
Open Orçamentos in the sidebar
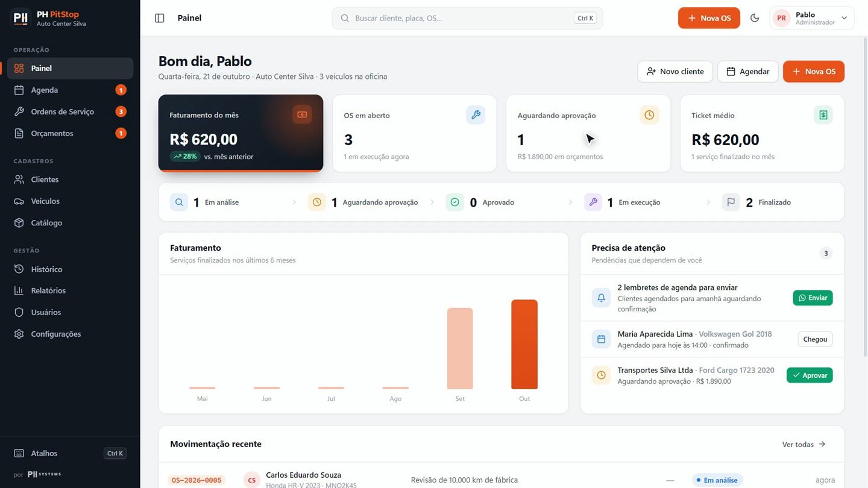coord(70,133)
